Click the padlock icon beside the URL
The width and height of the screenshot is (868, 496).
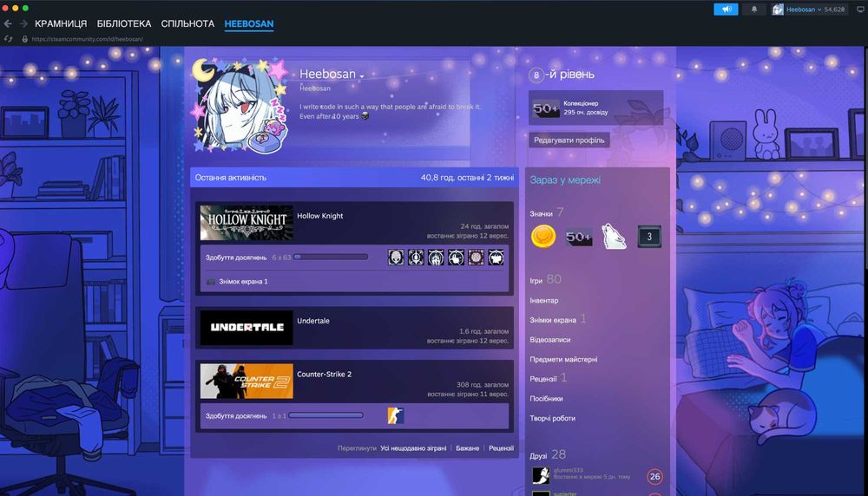(x=24, y=39)
